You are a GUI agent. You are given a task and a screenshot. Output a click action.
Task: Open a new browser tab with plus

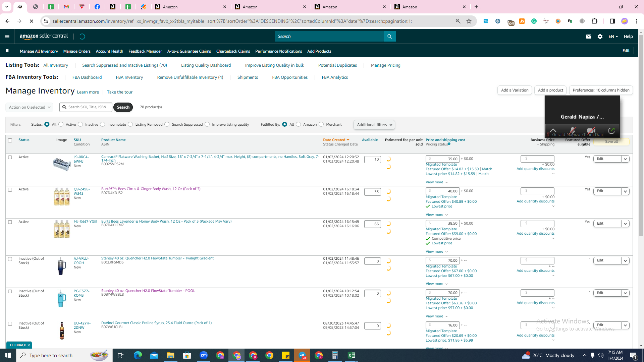point(476,7)
